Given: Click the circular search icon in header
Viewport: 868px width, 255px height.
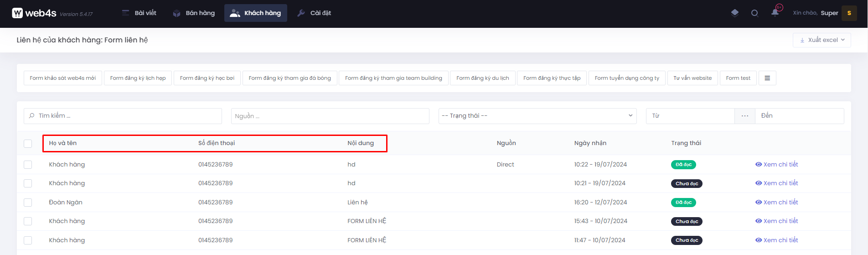Looking at the screenshot, I should pyautogui.click(x=754, y=13).
